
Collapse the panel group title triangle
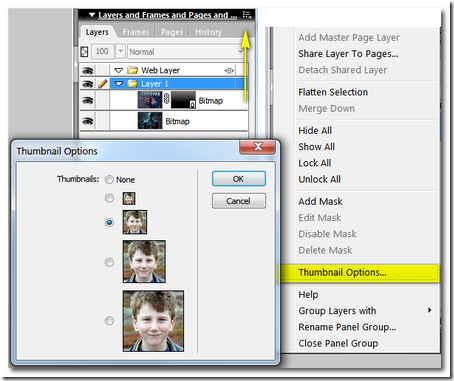coord(92,15)
